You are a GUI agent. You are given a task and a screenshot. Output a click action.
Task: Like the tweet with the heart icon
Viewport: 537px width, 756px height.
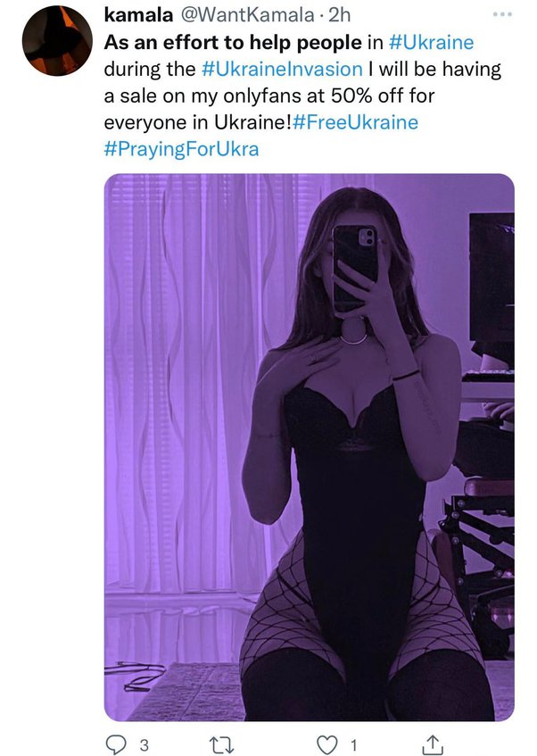point(330,743)
